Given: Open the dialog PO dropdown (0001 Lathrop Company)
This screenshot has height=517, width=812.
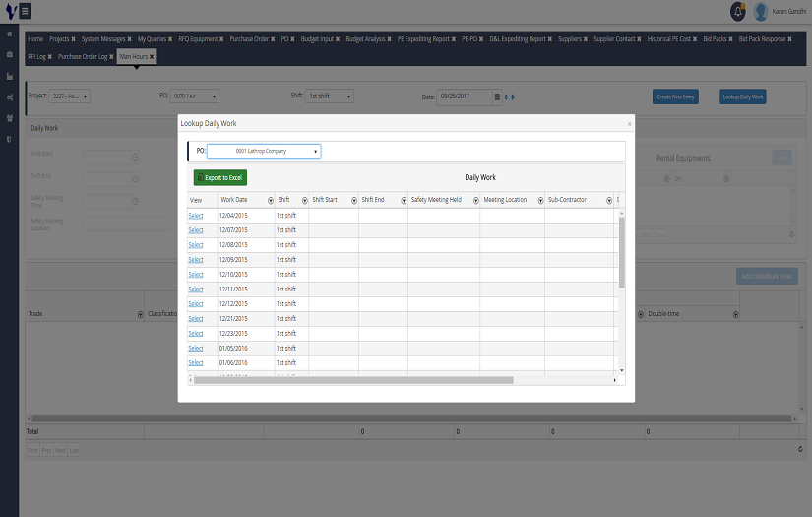Looking at the screenshot, I should point(264,152).
